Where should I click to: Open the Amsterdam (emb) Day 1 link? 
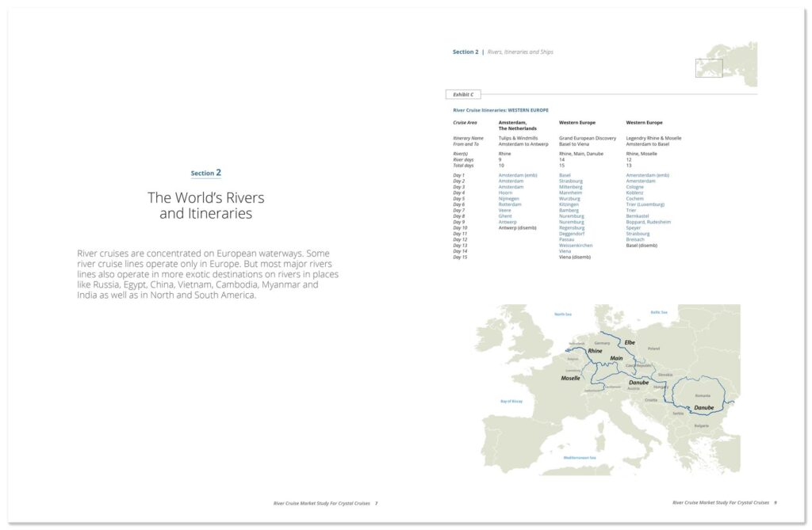(518, 175)
